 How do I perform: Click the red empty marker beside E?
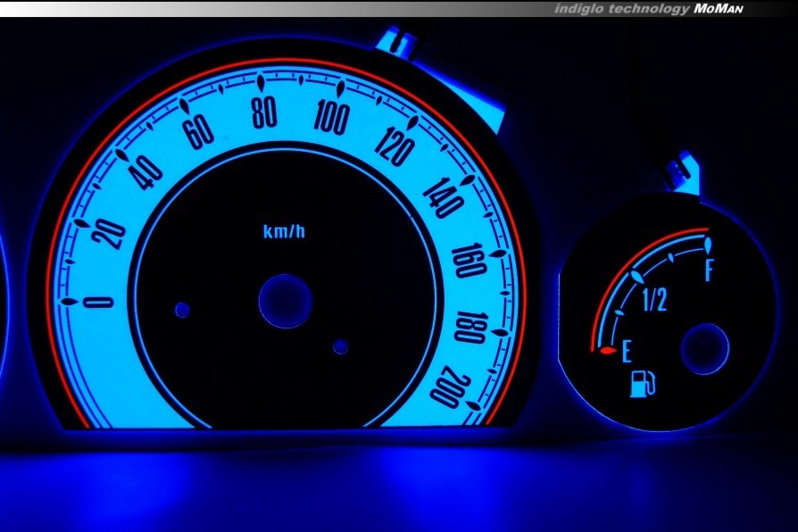(x=607, y=351)
